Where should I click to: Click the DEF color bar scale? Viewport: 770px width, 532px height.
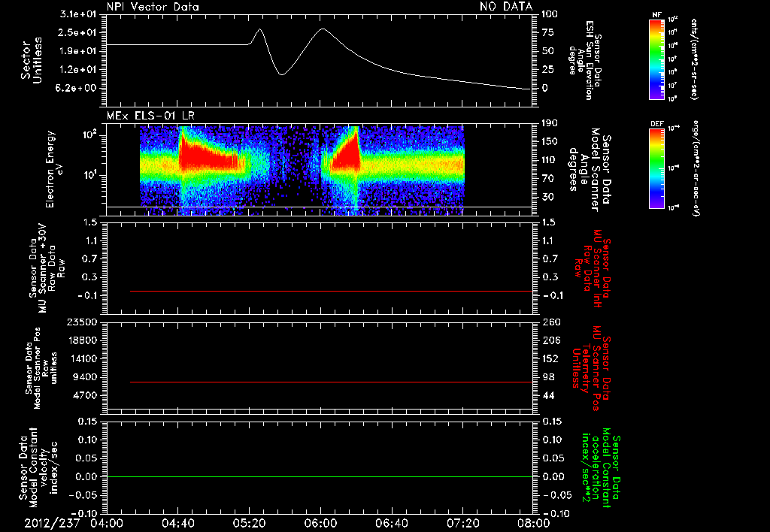pyautogui.click(x=656, y=168)
